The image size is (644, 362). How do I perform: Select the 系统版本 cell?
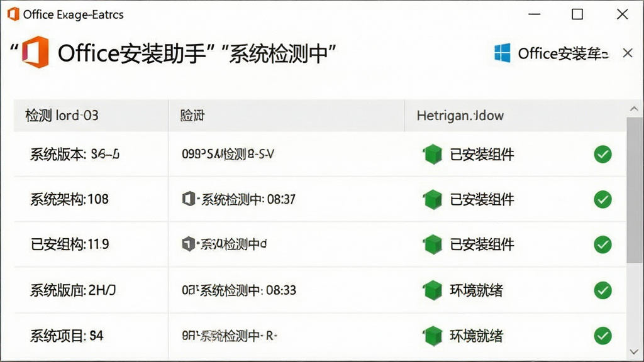click(91, 155)
